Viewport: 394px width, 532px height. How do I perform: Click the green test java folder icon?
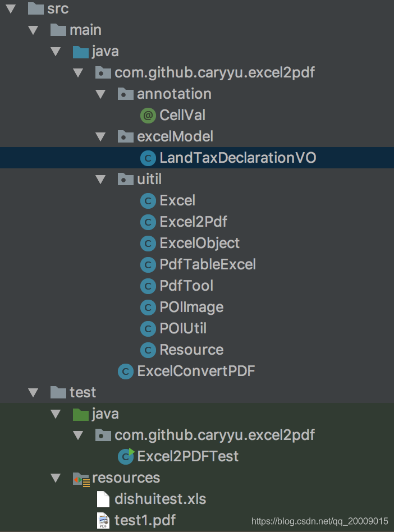[81, 414]
